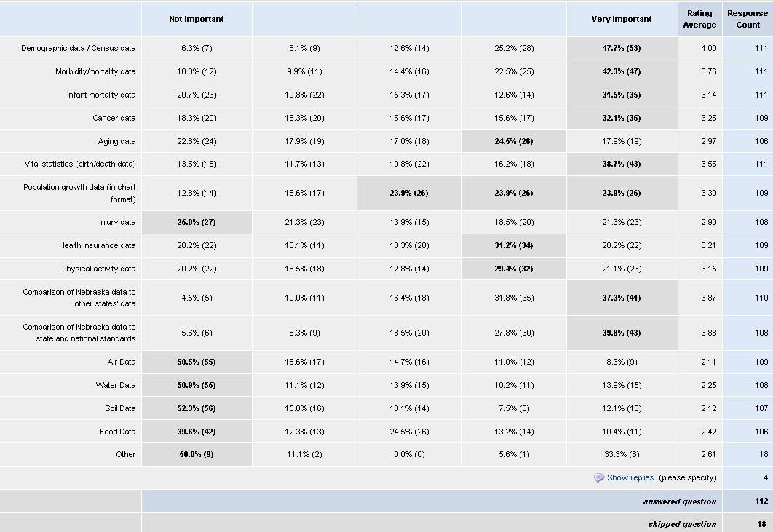This screenshot has width=773, height=532.
Task: Click the "0.0% (0)" cell in Other row
Action: pos(408,454)
